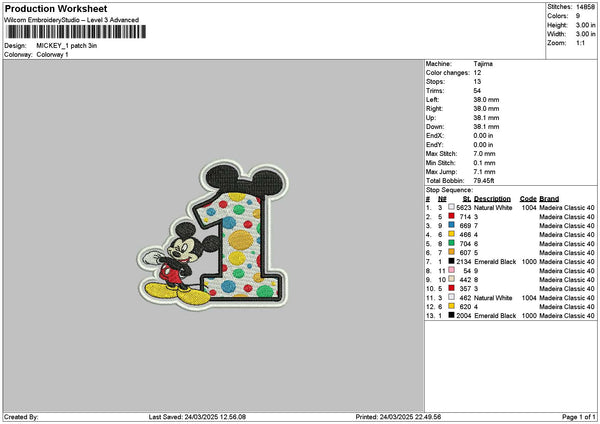The image size is (600, 424).
Task: Click the 'Production Worksheet' title
Action: [x=56, y=8]
